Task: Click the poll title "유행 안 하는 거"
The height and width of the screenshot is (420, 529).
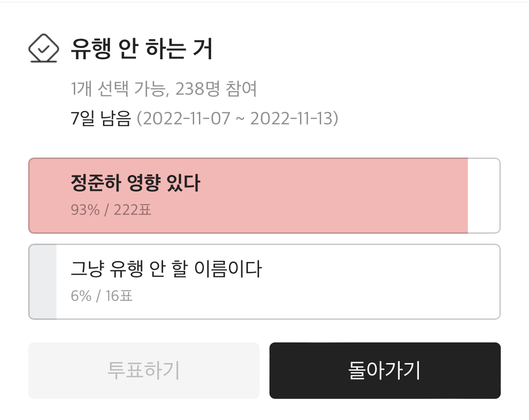Action: coord(142,49)
